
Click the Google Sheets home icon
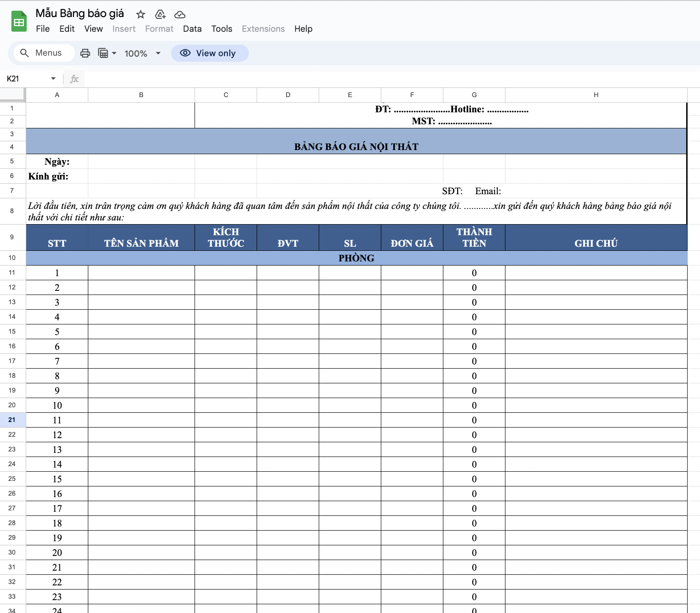tap(19, 22)
